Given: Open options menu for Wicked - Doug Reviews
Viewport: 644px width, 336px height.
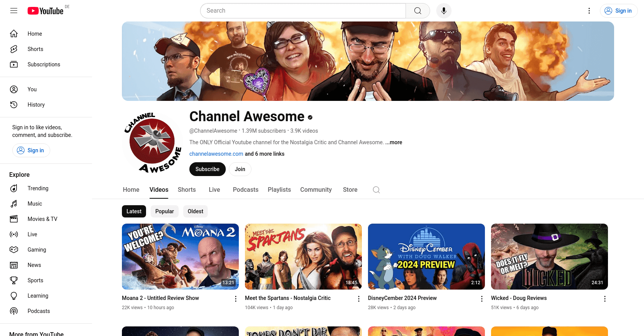Looking at the screenshot, I should [605, 299].
